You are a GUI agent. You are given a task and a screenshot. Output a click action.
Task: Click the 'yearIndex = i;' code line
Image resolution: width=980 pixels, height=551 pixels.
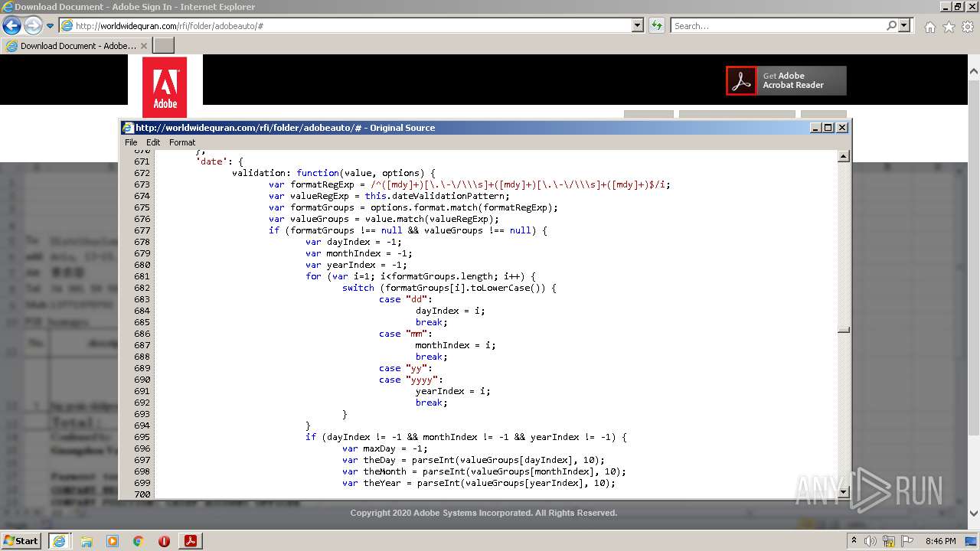(x=452, y=391)
